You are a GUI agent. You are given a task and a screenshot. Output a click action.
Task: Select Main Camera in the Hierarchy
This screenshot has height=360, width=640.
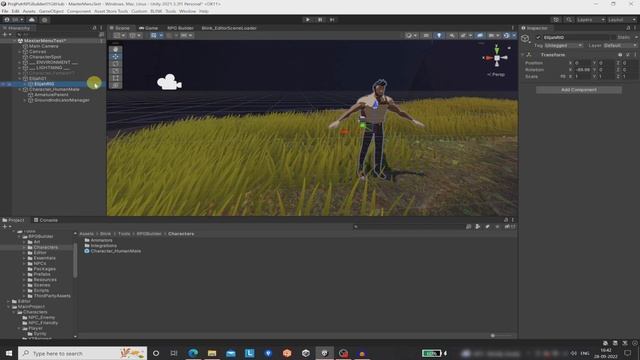coord(43,46)
